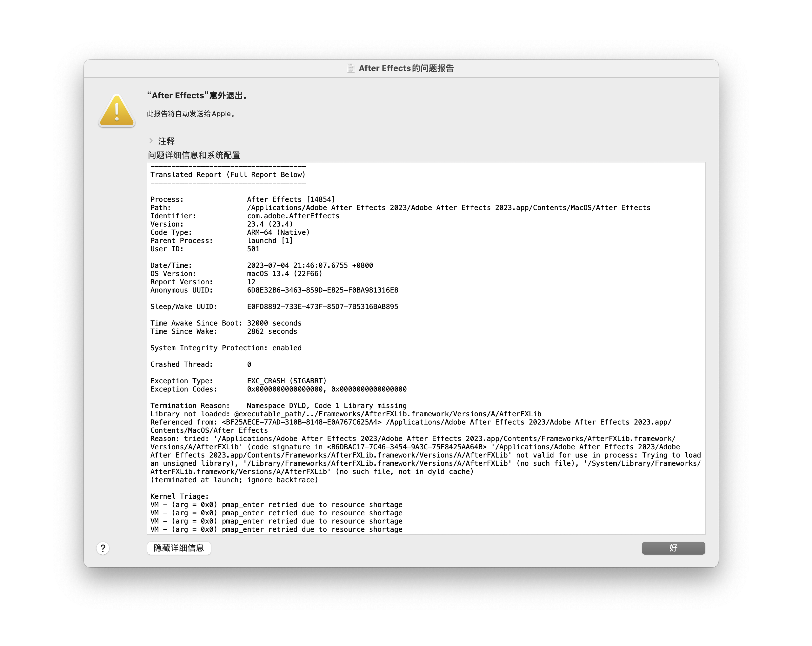Click the "After Effects的问题报告" window title

pyautogui.click(x=406, y=68)
